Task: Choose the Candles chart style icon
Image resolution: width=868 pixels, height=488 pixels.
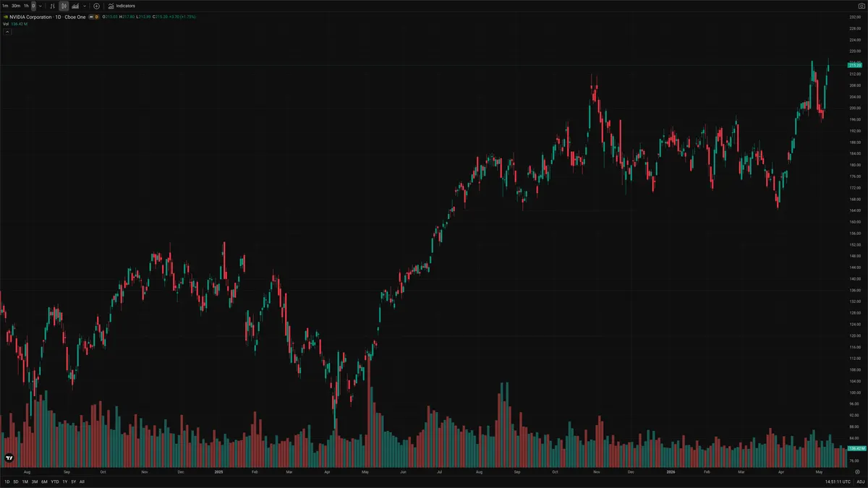Action: 64,6
